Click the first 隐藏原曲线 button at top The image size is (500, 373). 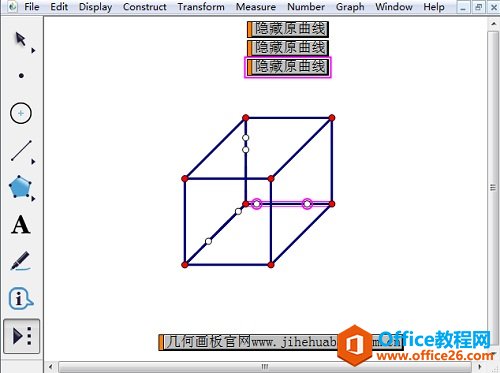pos(288,29)
